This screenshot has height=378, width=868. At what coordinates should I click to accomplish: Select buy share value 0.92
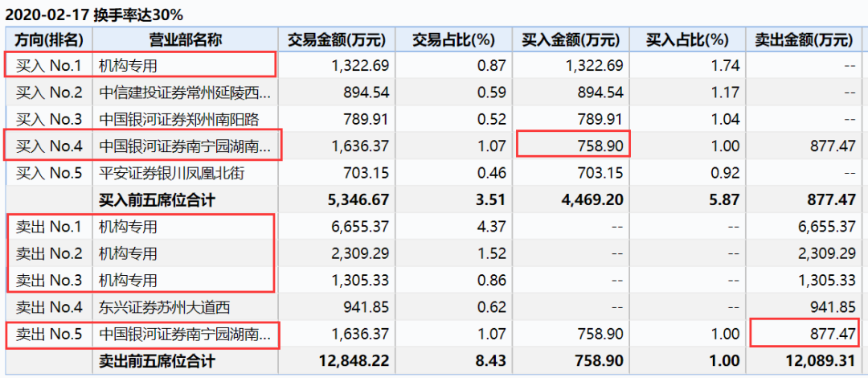[727, 174]
